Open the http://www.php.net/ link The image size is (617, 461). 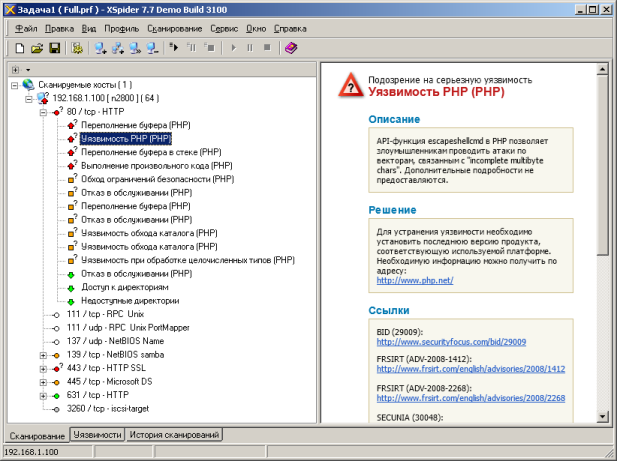(415, 280)
